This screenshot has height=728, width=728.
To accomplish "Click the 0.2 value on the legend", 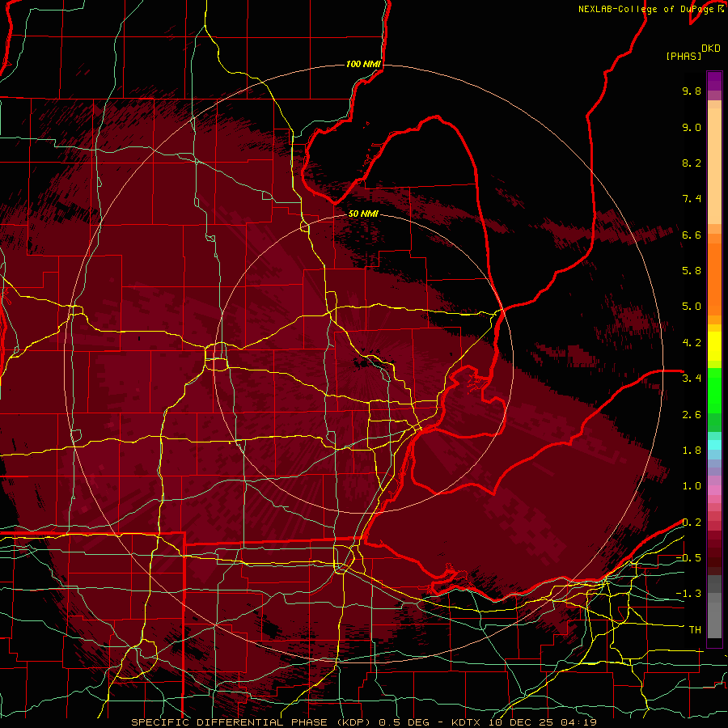I will click(692, 523).
